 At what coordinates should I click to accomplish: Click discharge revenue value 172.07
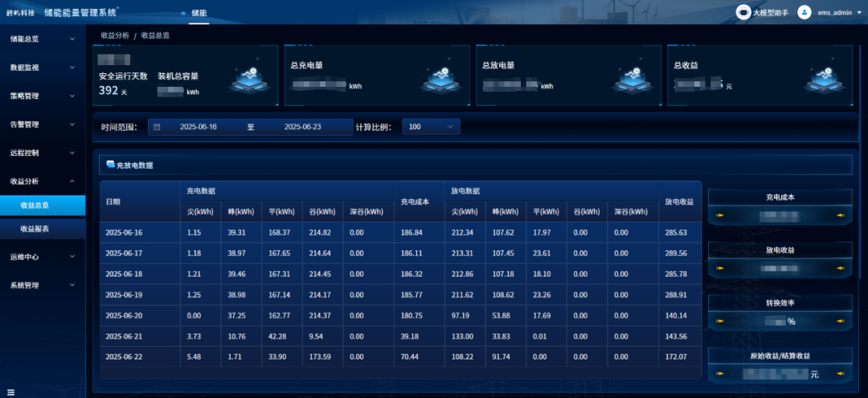(x=676, y=357)
